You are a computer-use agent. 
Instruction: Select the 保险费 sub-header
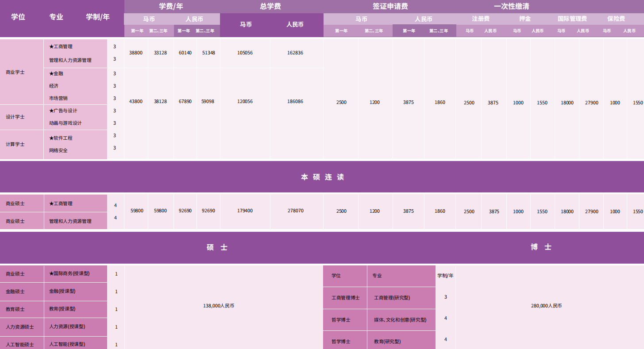click(616, 19)
